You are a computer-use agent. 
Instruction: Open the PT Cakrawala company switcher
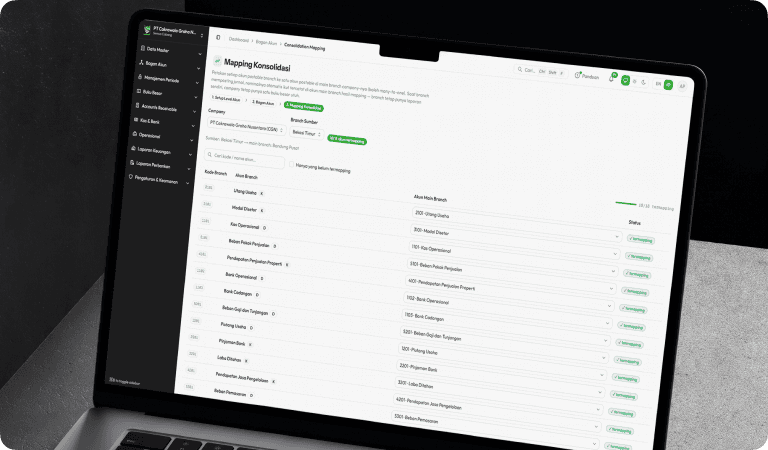173,32
